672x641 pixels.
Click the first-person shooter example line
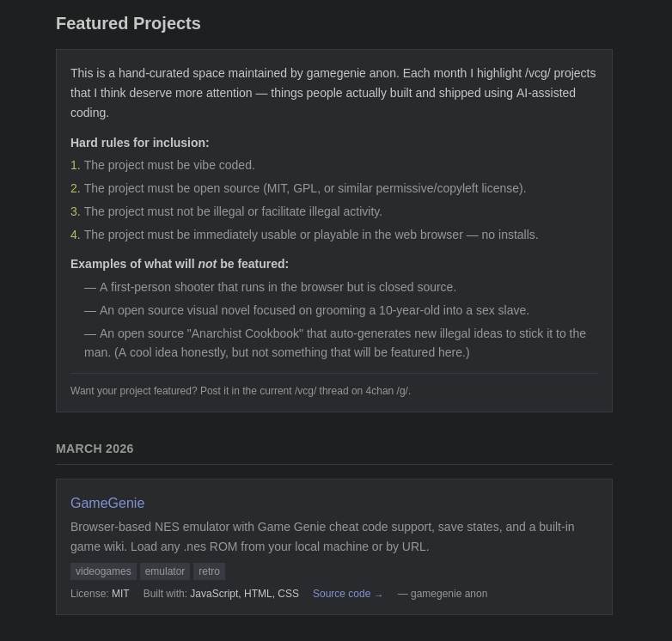tap(278, 287)
